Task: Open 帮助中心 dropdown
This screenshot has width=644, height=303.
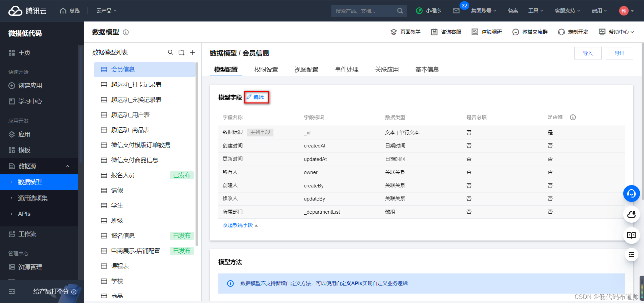Action: click(616, 32)
